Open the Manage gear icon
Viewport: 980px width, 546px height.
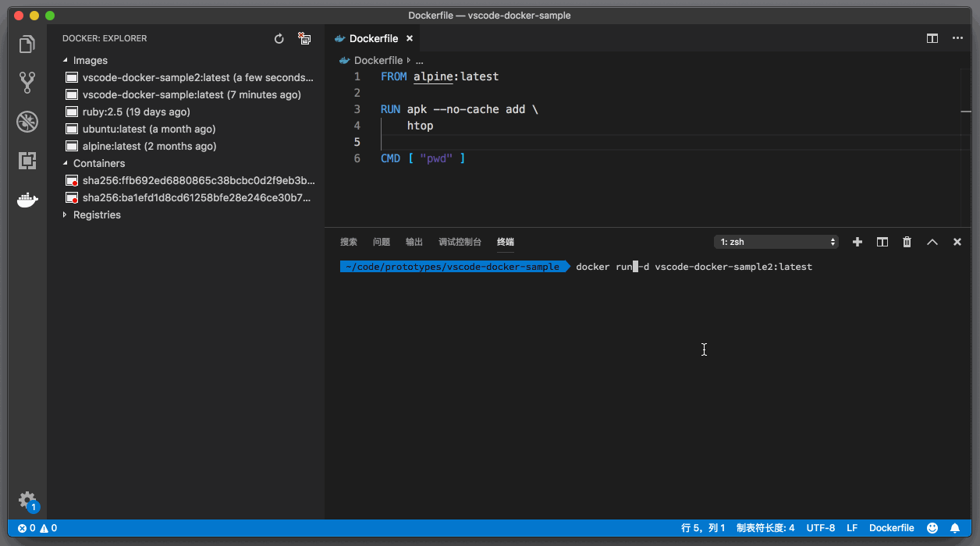[27, 499]
